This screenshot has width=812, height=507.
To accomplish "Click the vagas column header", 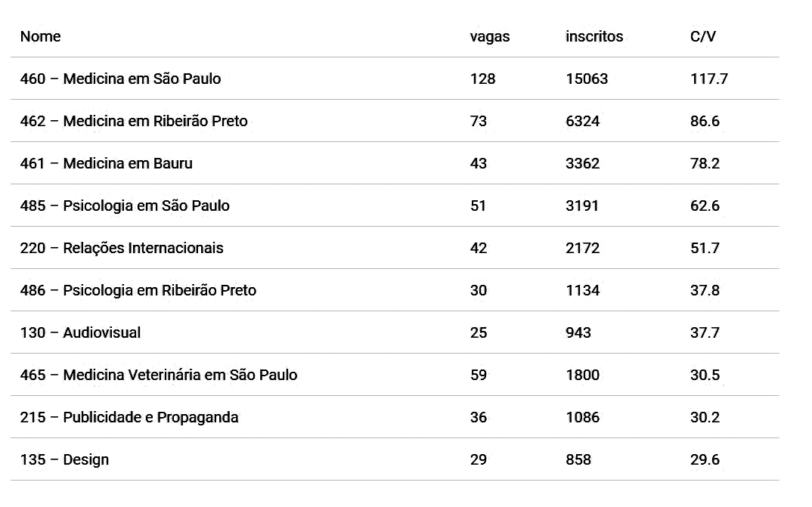I will coord(490,37).
